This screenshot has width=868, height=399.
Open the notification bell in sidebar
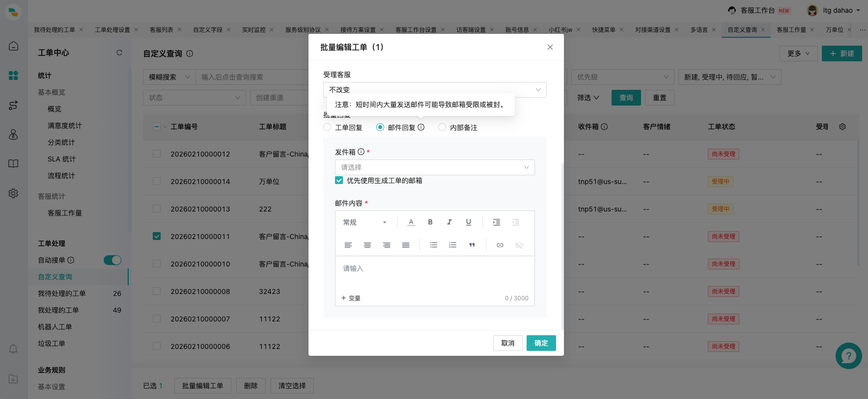[x=14, y=349]
